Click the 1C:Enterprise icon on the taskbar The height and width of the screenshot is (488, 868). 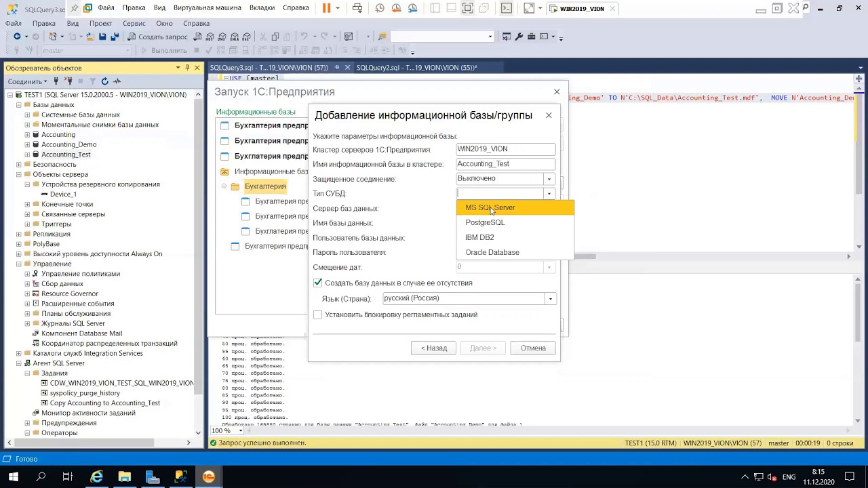click(208, 477)
